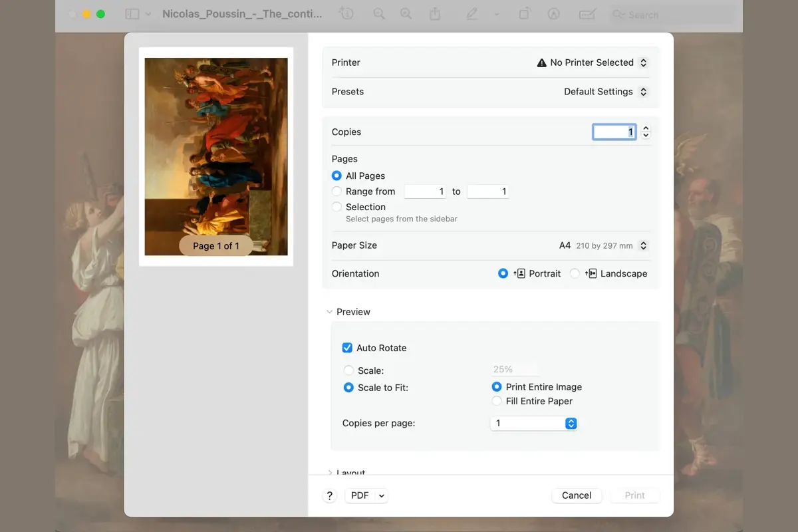Click the Page 1 of 1 label
Screen dimensions: 798x532
tap(216, 246)
